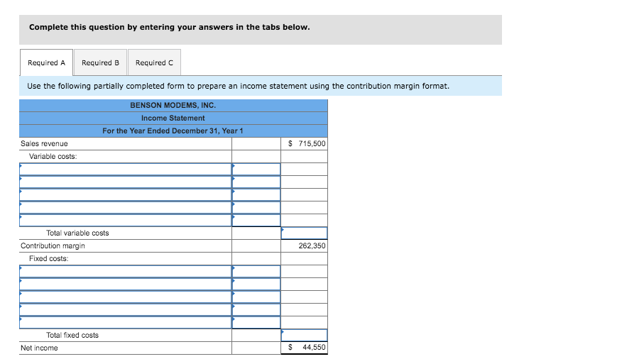Open first variable cost name dropdown
This screenshot has width=644, height=359.
(x=125, y=169)
